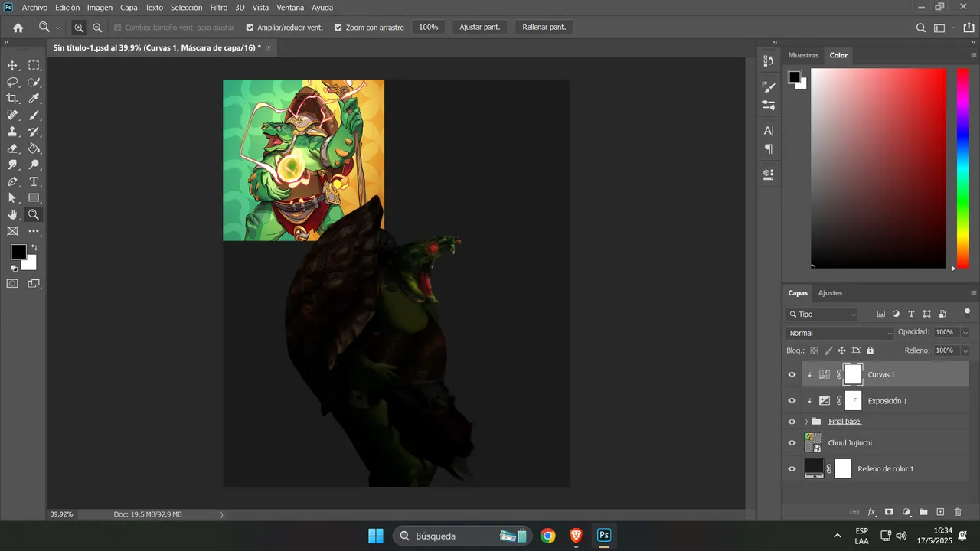Open the Filtro menu
Viewport: 980px width, 551px height.
tap(219, 8)
